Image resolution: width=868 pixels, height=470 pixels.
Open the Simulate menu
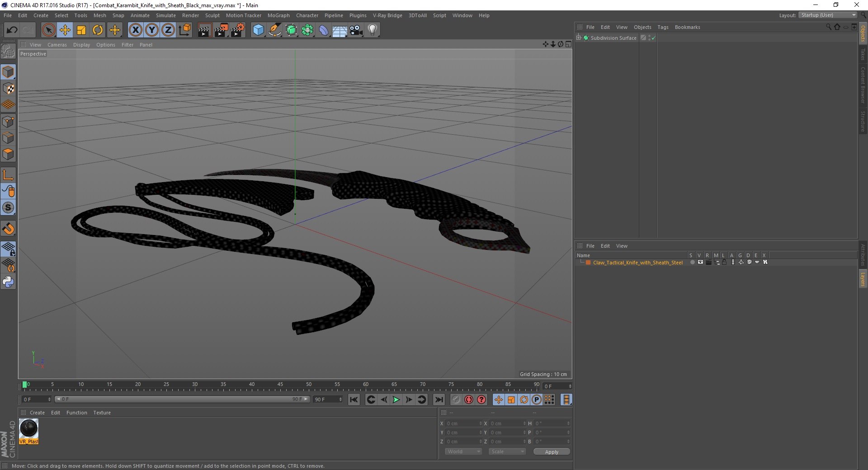click(166, 15)
